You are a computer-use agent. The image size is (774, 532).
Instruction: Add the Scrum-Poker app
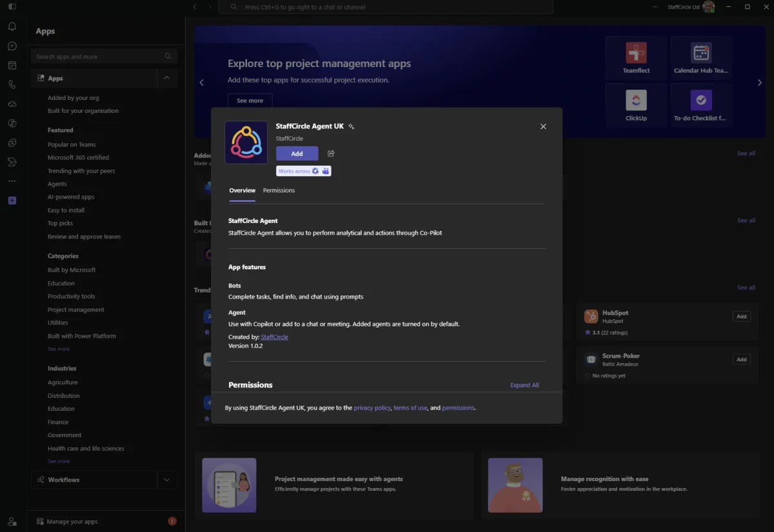tap(742, 359)
